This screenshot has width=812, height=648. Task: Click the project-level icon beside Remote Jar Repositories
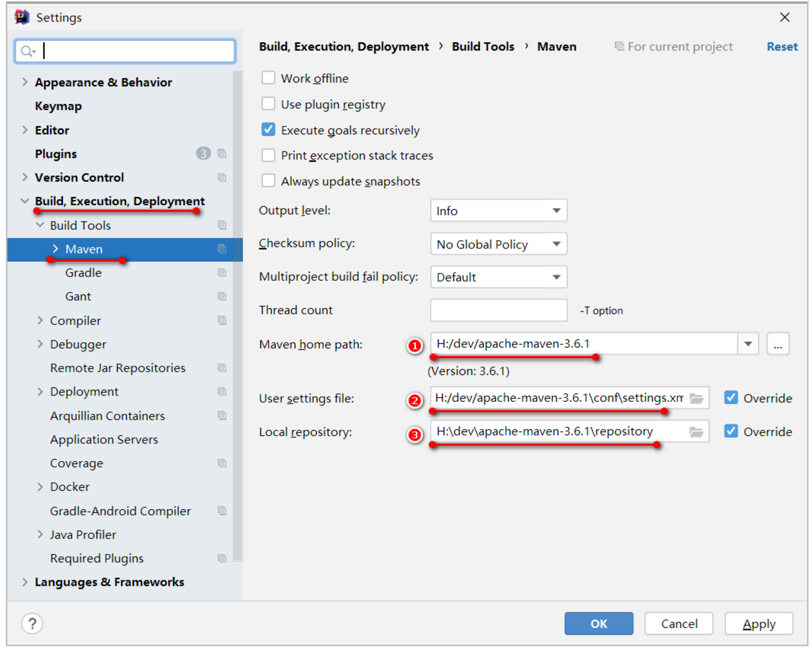coord(222,368)
